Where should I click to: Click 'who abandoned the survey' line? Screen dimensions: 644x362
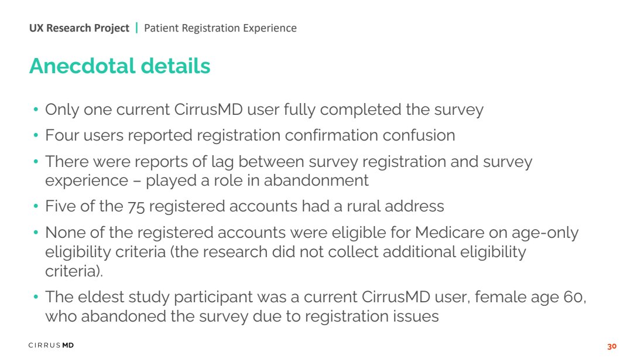point(241,316)
